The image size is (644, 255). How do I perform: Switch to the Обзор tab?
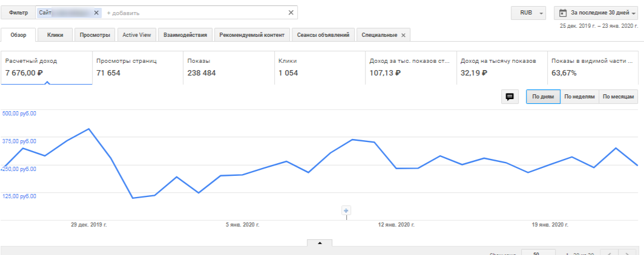point(19,35)
